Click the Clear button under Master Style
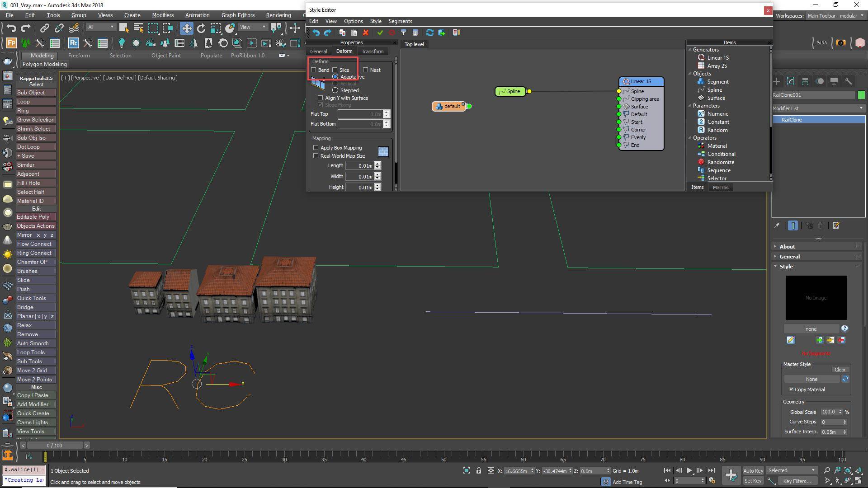The height and width of the screenshot is (488, 868). 840,369
